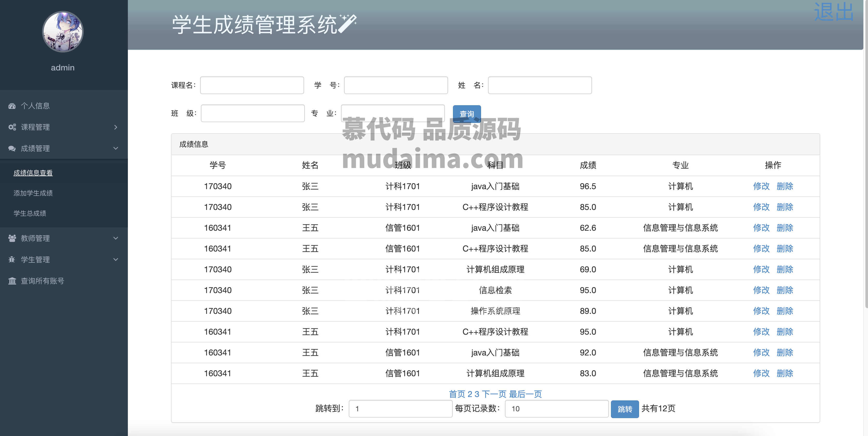Click 删除 for 张三 C++程序设计教程 85.0
Image resolution: width=868 pixels, height=436 pixels.
pyautogui.click(x=785, y=207)
